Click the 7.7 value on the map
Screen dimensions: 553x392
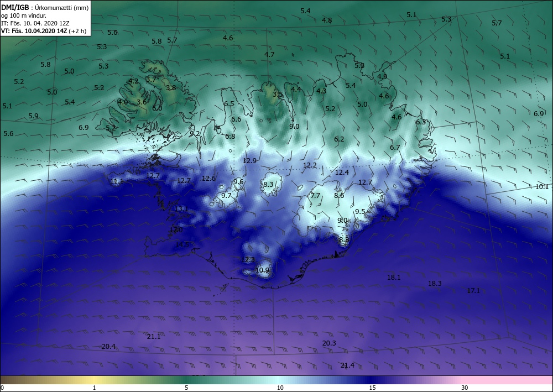(315, 196)
